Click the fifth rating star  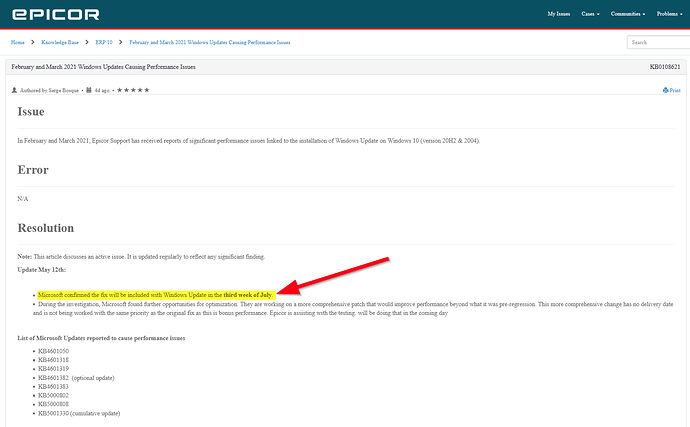pyautogui.click(x=147, y=90)
